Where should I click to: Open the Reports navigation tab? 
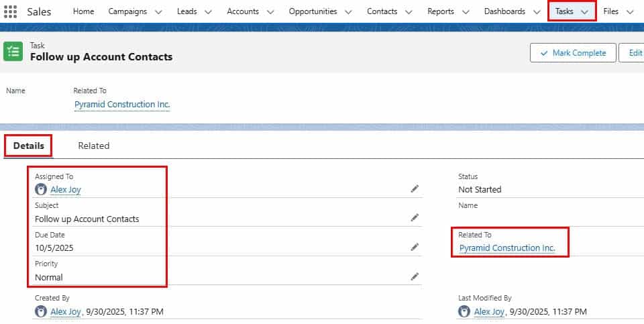[441, 11]
